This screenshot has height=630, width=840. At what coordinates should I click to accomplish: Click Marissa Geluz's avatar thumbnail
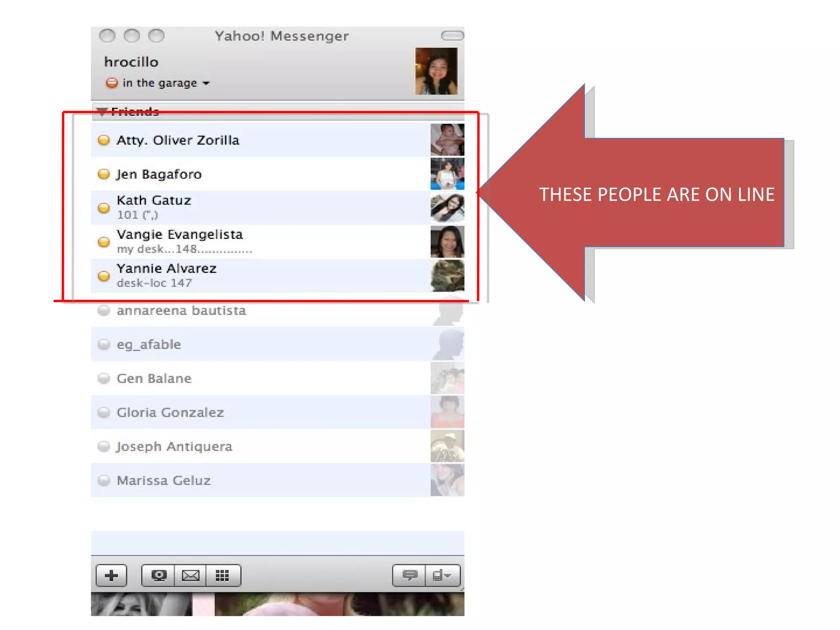(x=447, y=480)
